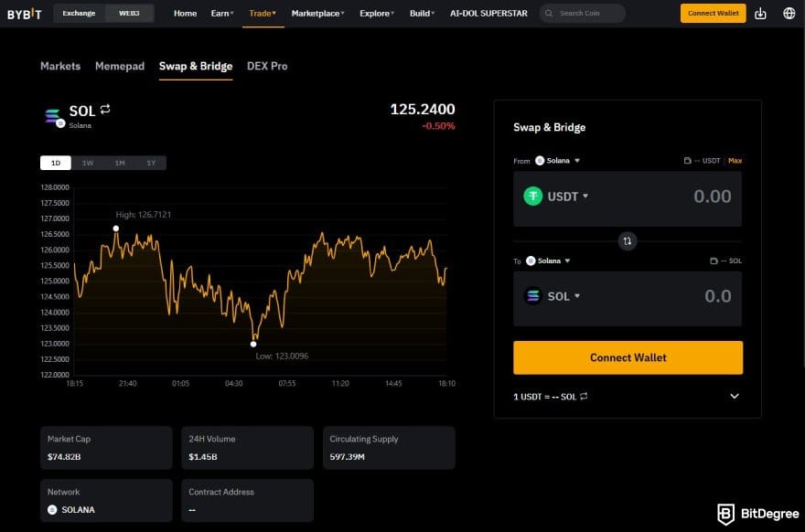This screenshot has width=805, height=532.
Task: Switch to WEB3 mode
Action: pyautogui.click(x=129, y=14)
